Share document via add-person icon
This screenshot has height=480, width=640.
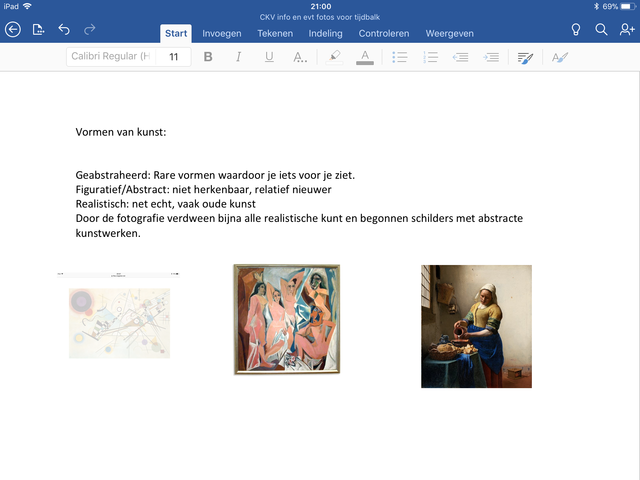(627, 29)
